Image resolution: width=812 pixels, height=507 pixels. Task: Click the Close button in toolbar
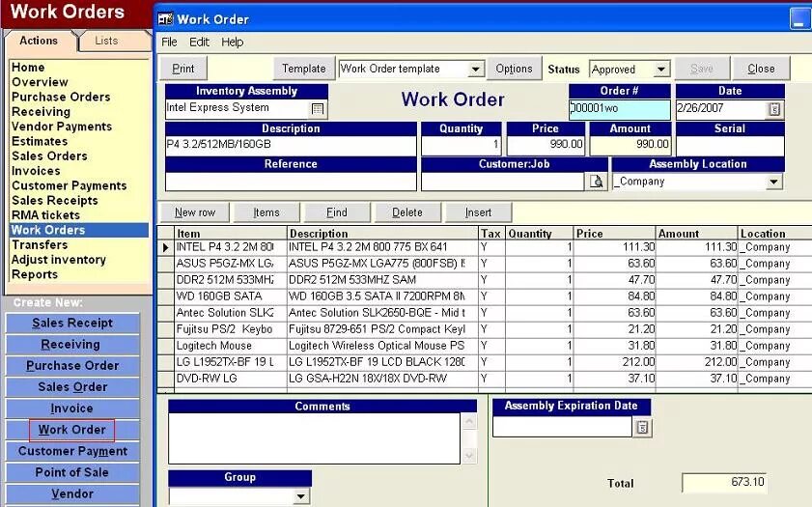(761, 69)
